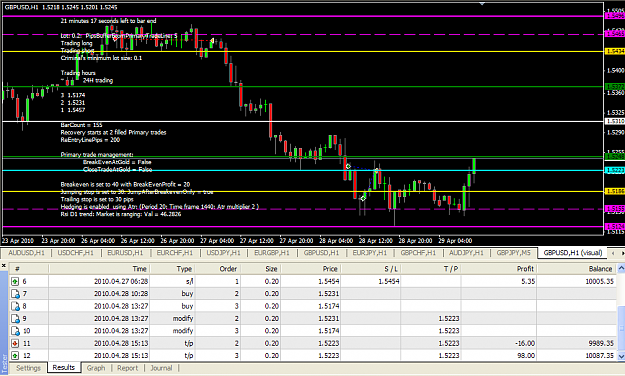Screen dimensions: 625x376
Task: Sort results by the Price column header
Action: click(x=311, y=269)
